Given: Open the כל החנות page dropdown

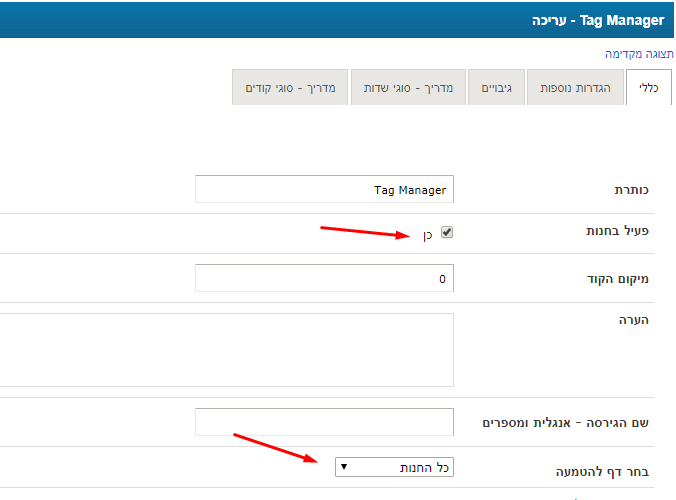Looking at the screenshot, I should pyautogui.click(x=394, y=467).
